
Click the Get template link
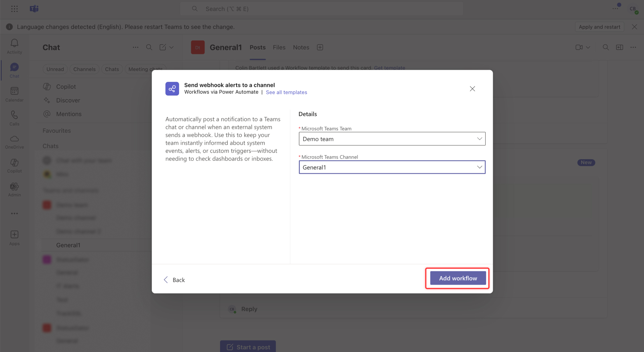389,68
